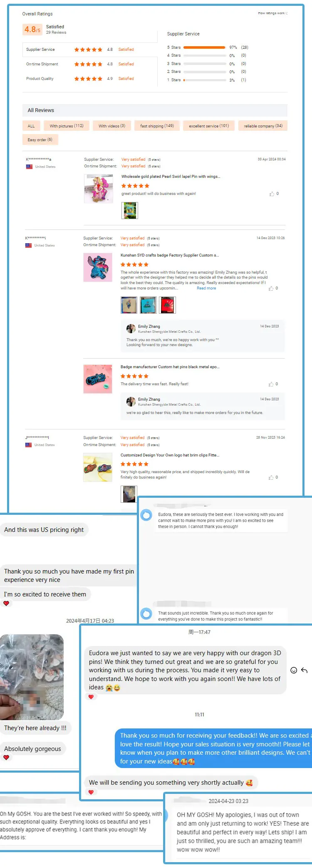
Task: Filter reviews With pictures (112)
Action: [67, 126]
